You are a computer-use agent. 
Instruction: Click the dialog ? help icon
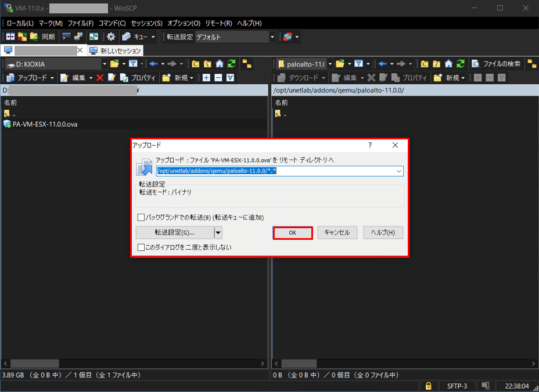click(x=370, y=145)
